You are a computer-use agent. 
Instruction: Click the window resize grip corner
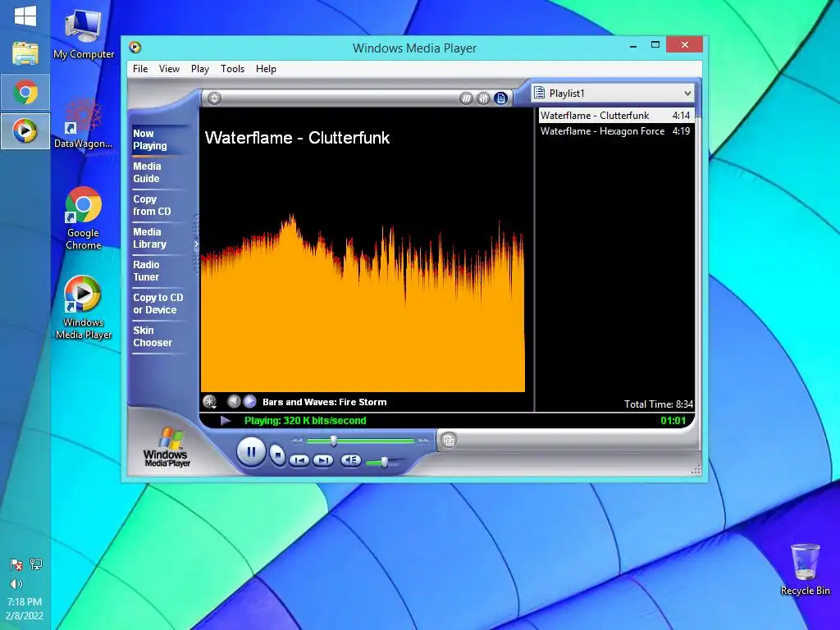coord(696,470)
